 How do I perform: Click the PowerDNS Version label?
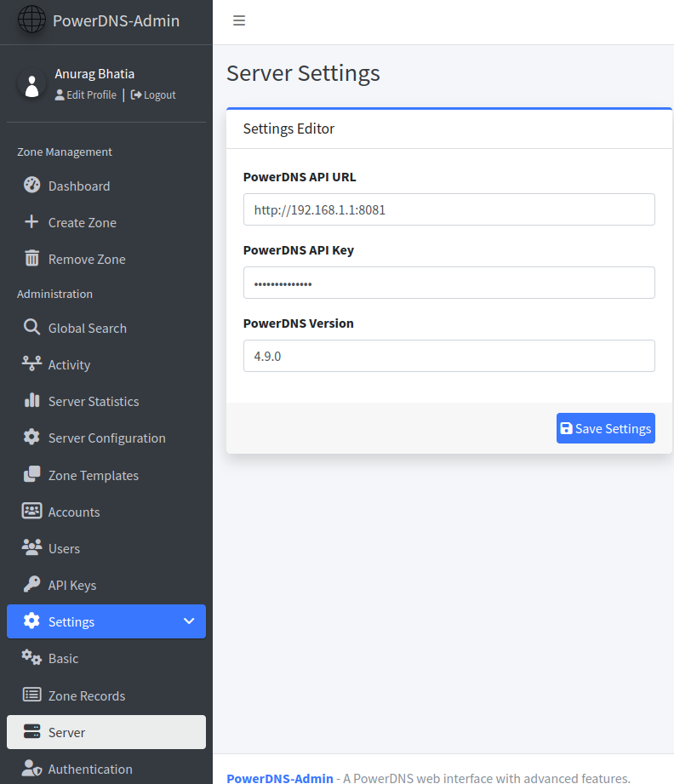299,323
